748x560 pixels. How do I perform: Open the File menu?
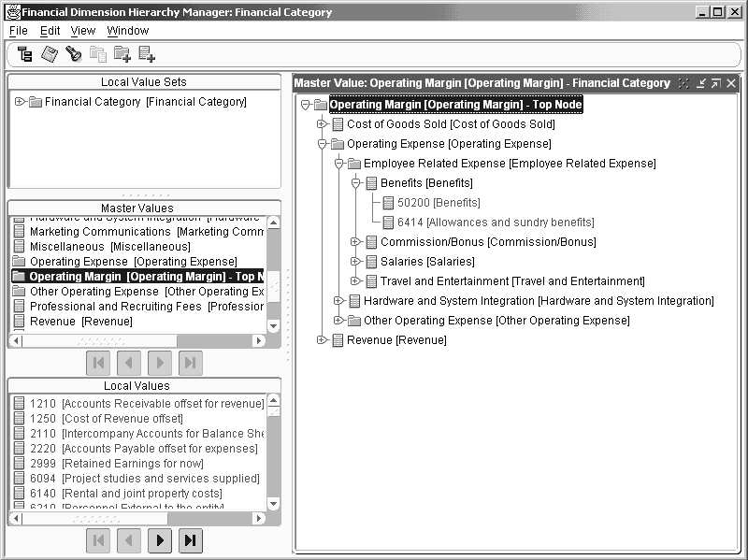tap(19, 31)
